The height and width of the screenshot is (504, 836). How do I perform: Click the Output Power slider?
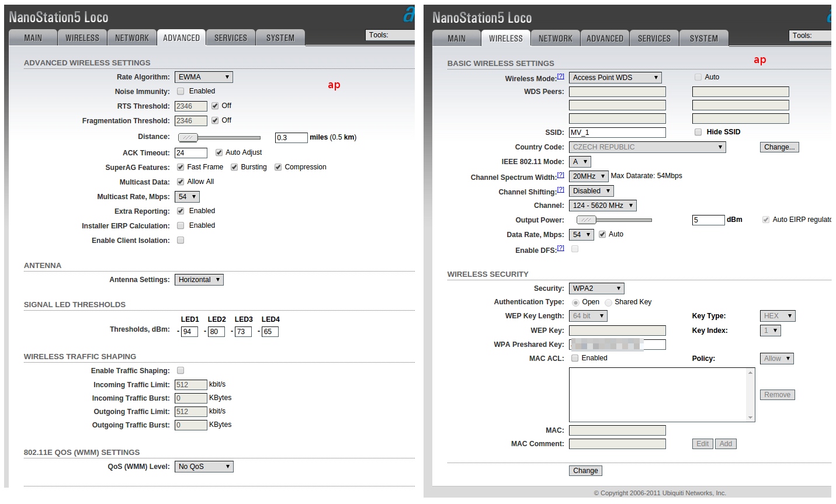pos(614,220)
